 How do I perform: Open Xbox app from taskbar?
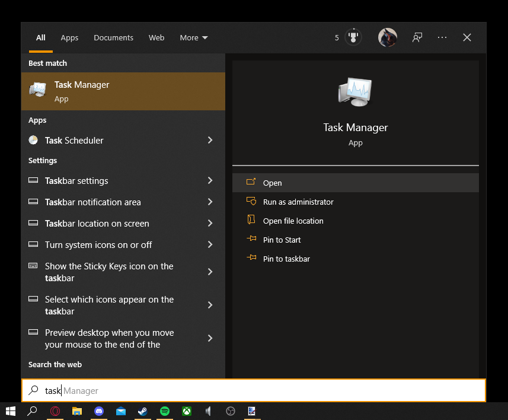pyautogui.click(x=187, y=411)
